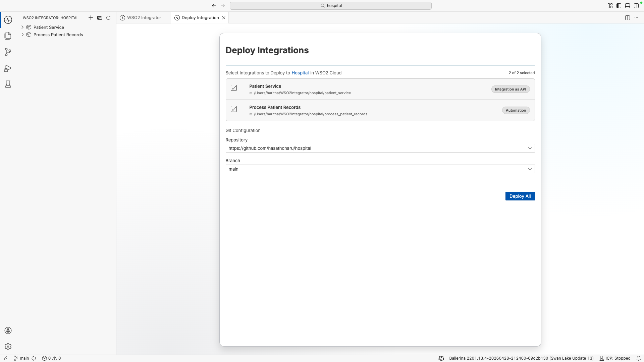Close the Deploy Integration tab
This screenshot has height=362, width=644.
point(224,18)
